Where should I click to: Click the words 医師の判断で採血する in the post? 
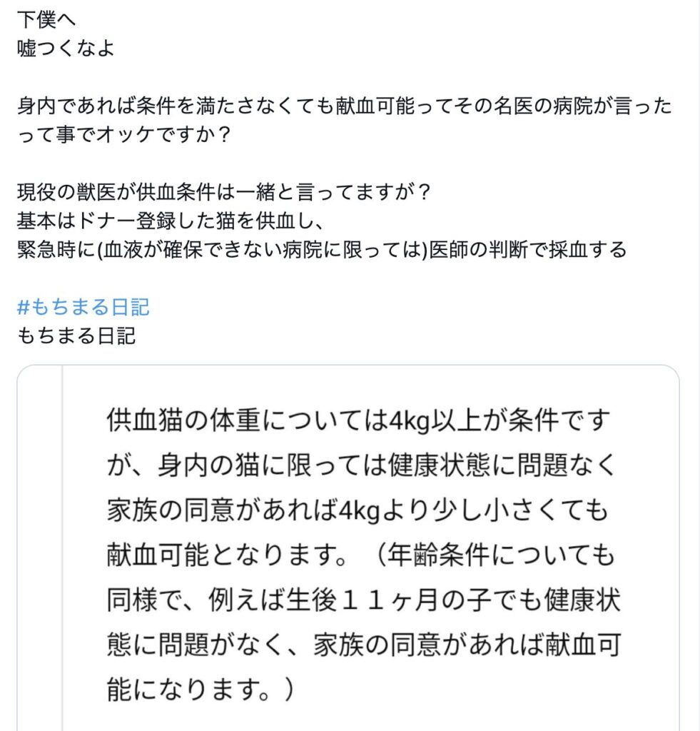click(x=527, y=249)
